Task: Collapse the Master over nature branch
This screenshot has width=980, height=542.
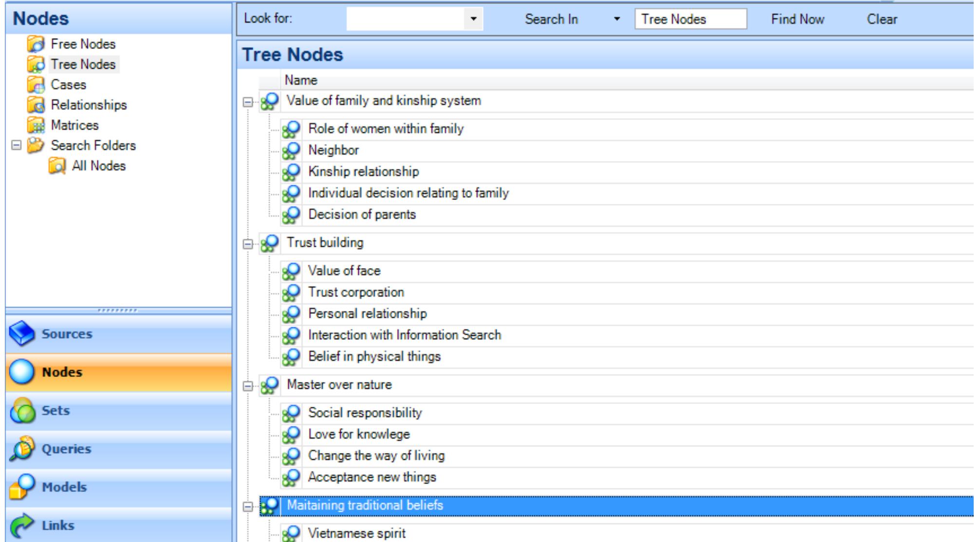Action: pyautogui.click(x=247, y=384)
